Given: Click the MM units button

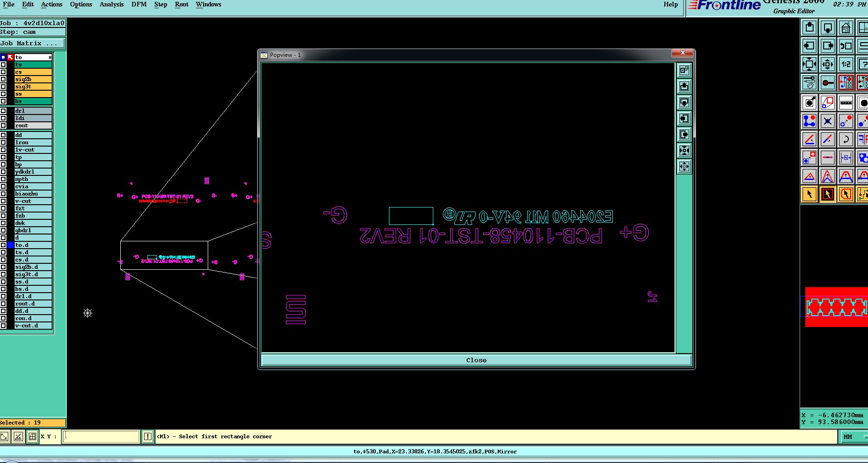Looking at the screenshot, I should click(852, 436).
